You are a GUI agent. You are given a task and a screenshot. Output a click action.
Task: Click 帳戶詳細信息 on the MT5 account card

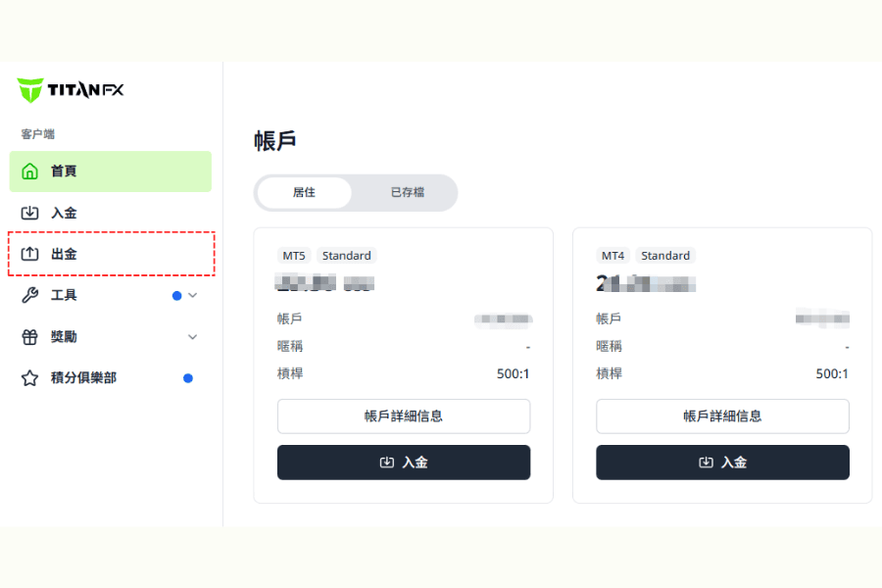pyautogui.click(x=403, y=416)
